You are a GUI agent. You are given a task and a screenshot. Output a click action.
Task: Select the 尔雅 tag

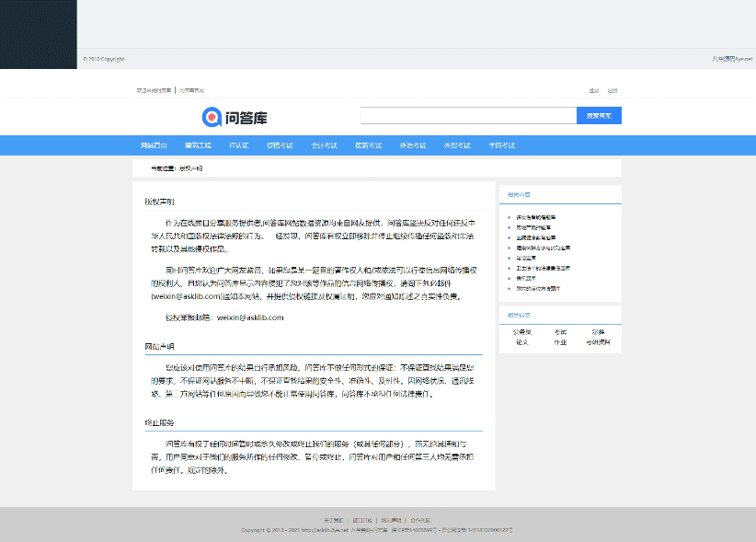pos(598,332)
